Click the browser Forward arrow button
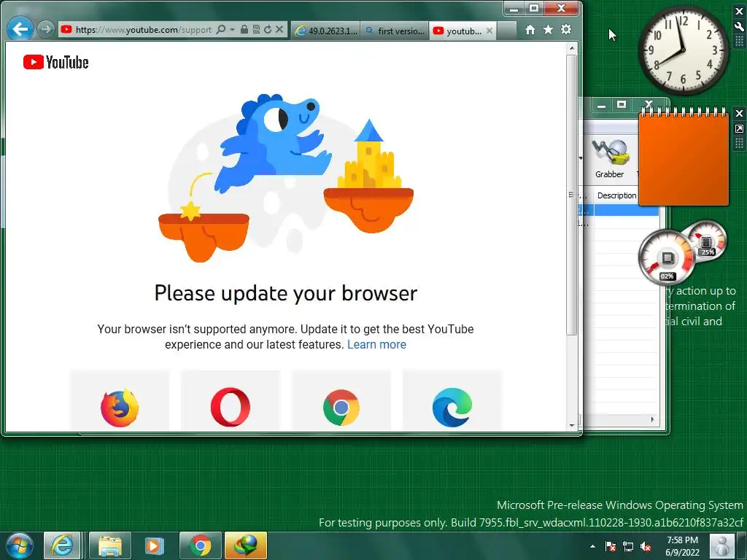The height and width of the screenshot is (560, 747). (x=46, y=29)
